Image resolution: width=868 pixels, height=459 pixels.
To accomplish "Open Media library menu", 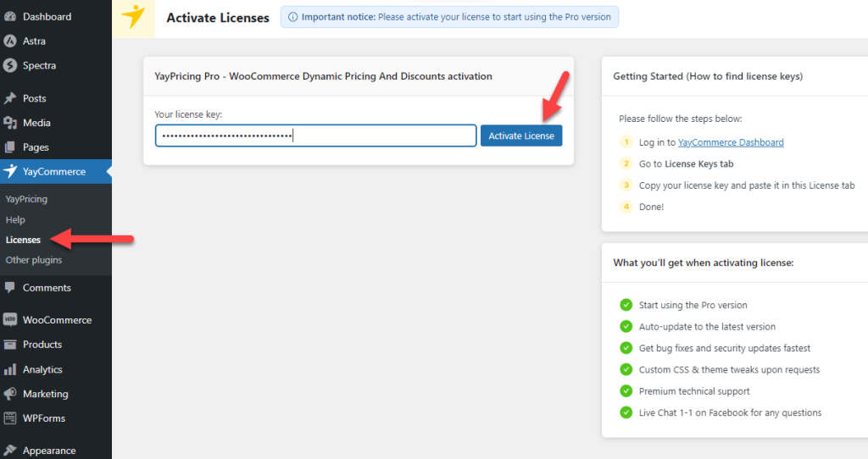I will point(36,123).
